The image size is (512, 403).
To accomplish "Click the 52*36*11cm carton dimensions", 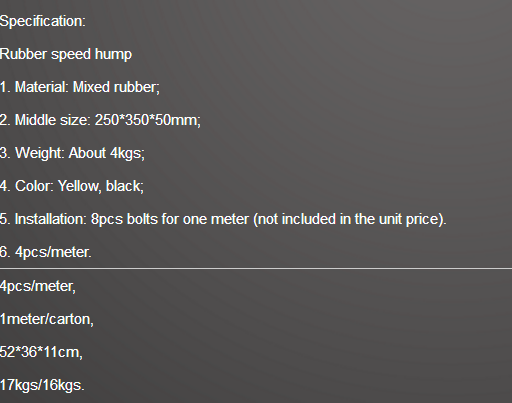I will [41, 352].
